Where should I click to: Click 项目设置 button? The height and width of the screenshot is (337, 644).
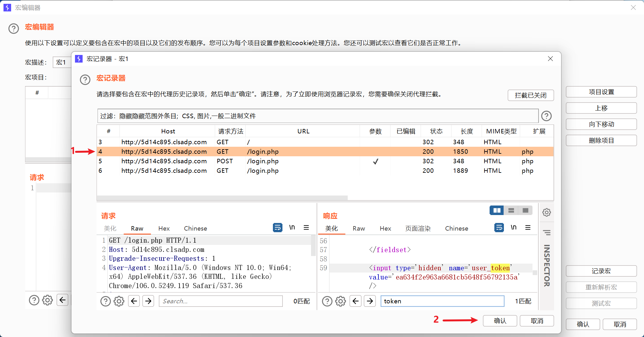coord(601,92)
